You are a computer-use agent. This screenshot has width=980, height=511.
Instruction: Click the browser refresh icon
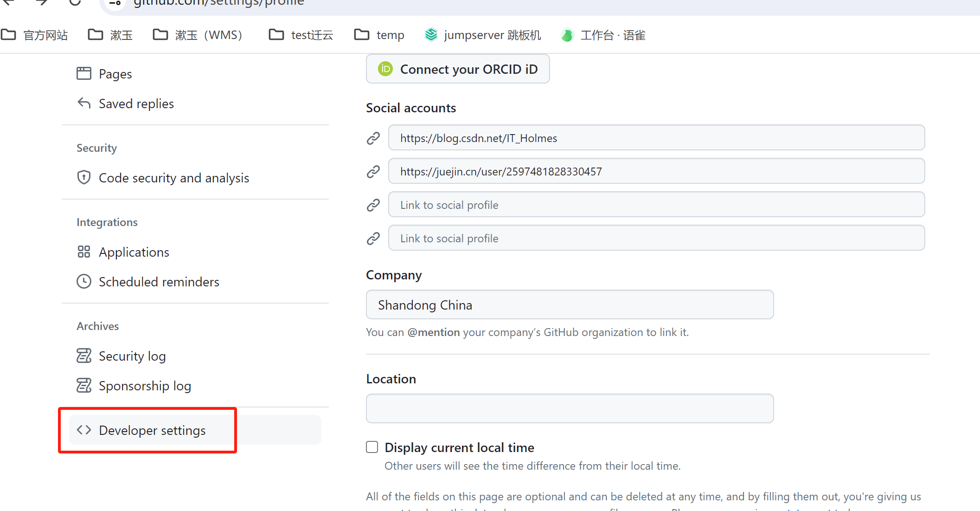(x=75, y=3)
